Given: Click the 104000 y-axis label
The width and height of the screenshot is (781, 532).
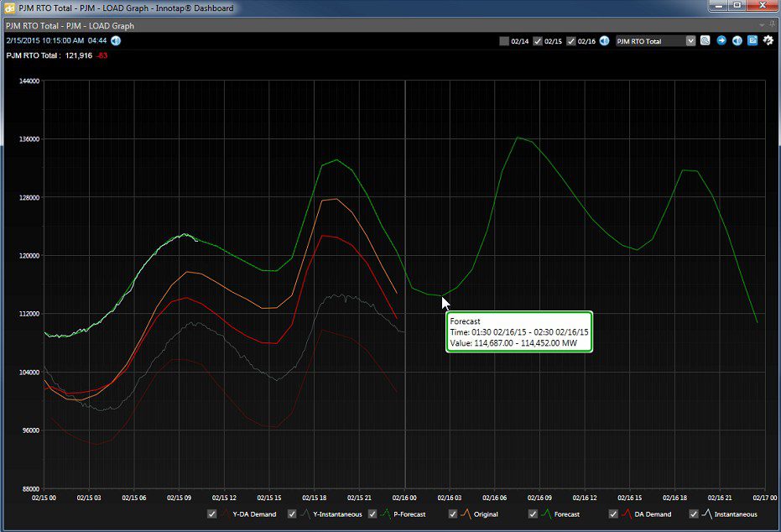Looking at the screenshot, I should pyautogui.click(x=29, y=372).
